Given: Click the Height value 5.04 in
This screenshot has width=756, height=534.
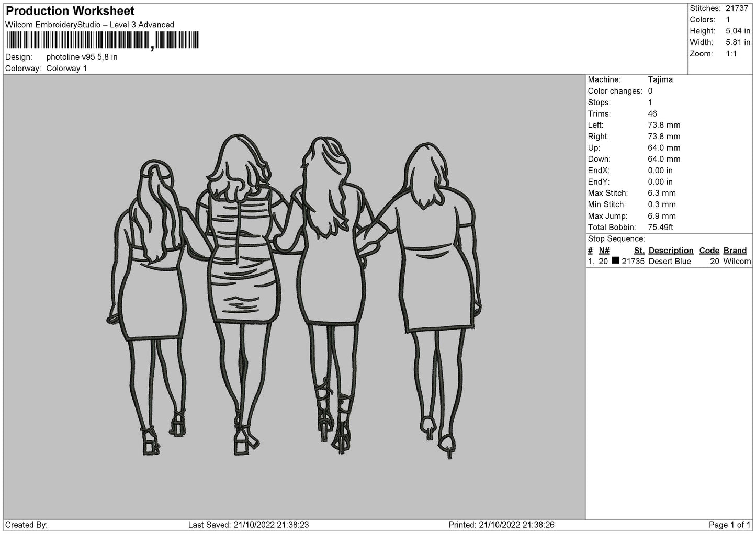Looking at the screenshot, I should coord(738,31).
